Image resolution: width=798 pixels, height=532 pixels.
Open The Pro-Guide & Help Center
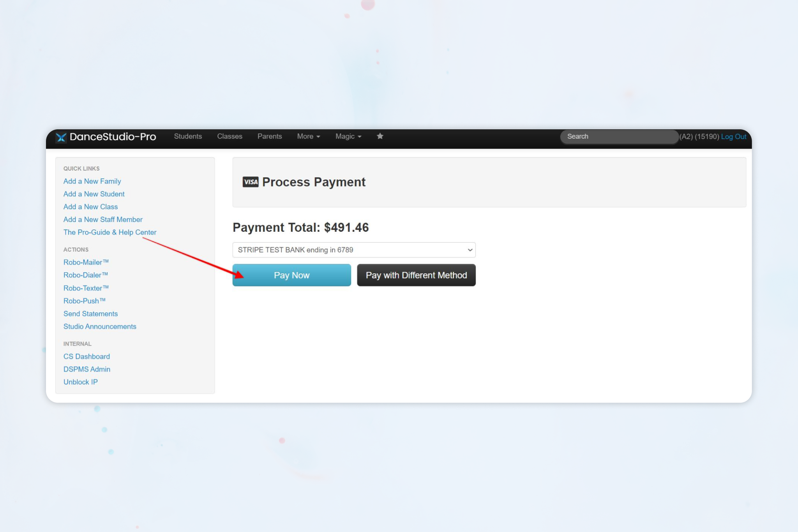109,232
